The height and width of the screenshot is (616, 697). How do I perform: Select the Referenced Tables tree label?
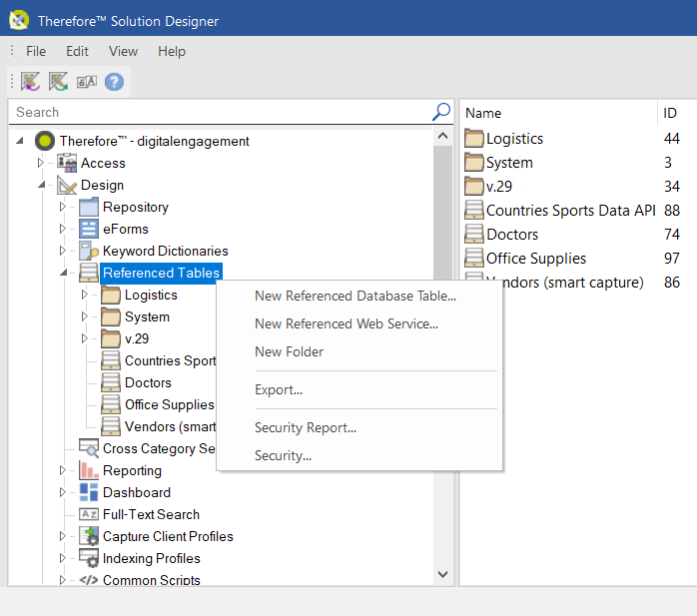pos(161,273)
